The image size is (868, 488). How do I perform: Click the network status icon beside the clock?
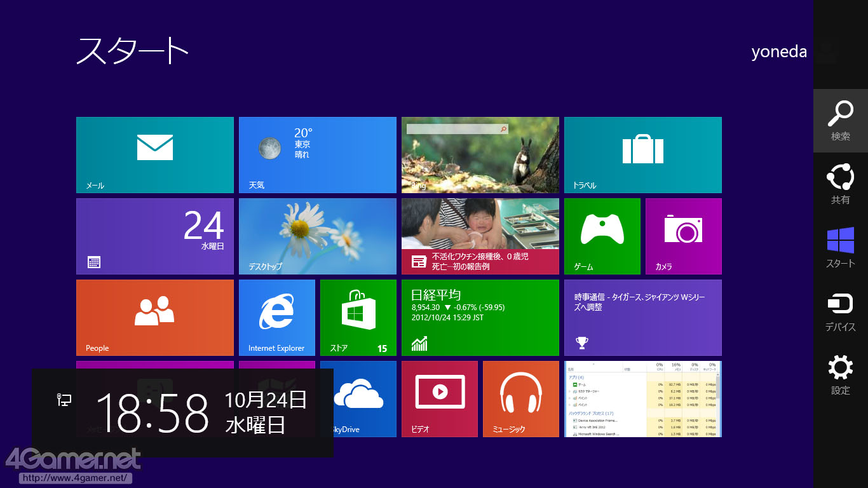64,400
